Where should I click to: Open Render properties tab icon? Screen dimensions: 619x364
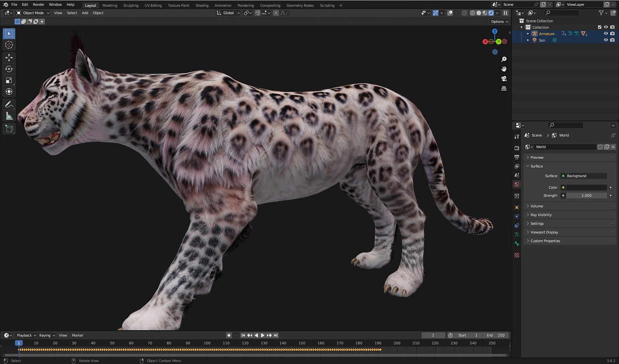pos(517,148)
